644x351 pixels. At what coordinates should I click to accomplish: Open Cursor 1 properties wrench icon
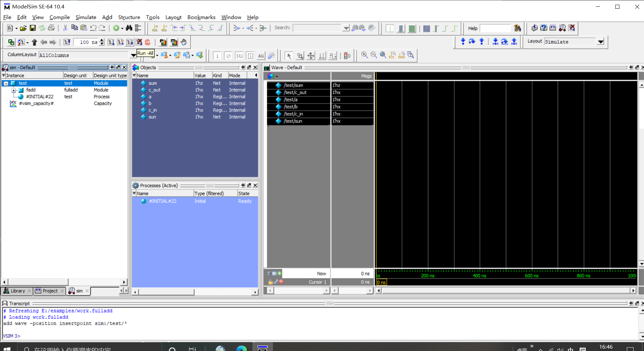tap(276, 282)
